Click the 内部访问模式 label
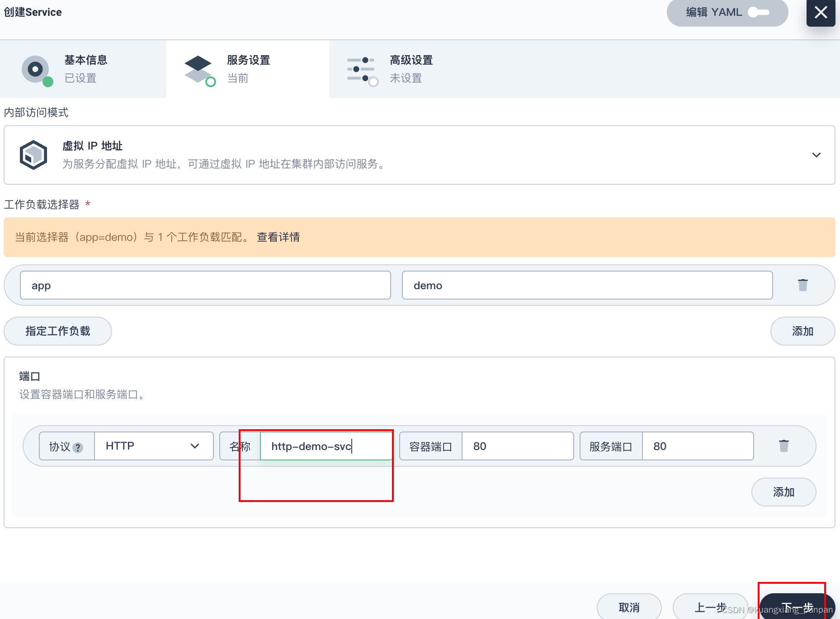Image resolution: width=840 pixels, height=619 pixels. pyautogui.click(x=36, y=113)
